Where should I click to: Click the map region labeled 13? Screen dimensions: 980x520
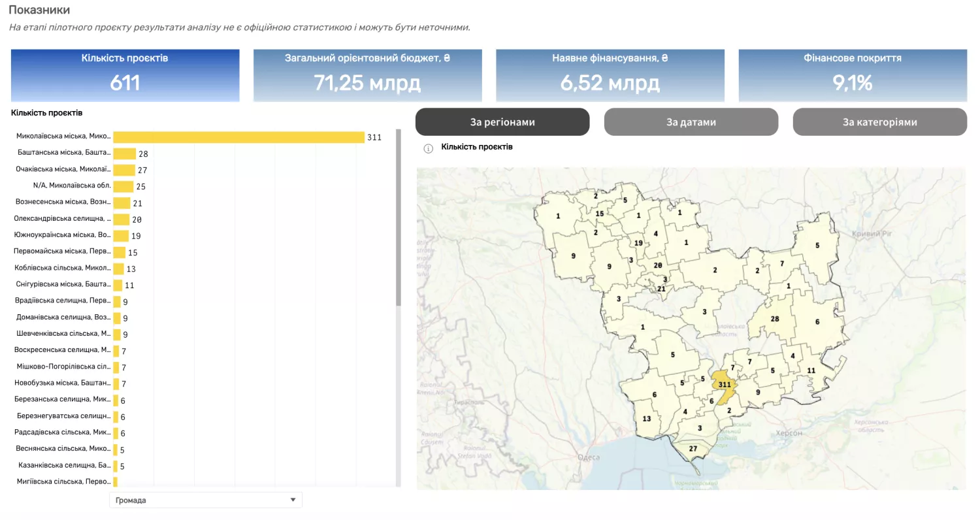646,419
